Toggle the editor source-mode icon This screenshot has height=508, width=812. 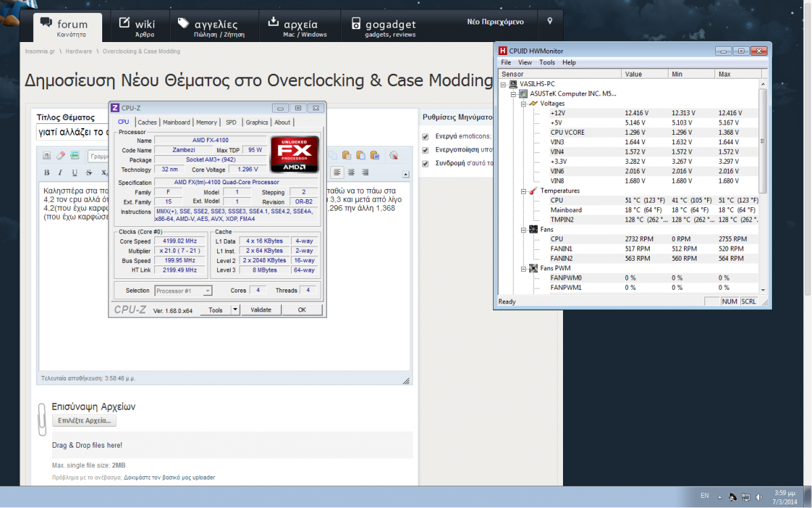[47, 155]
